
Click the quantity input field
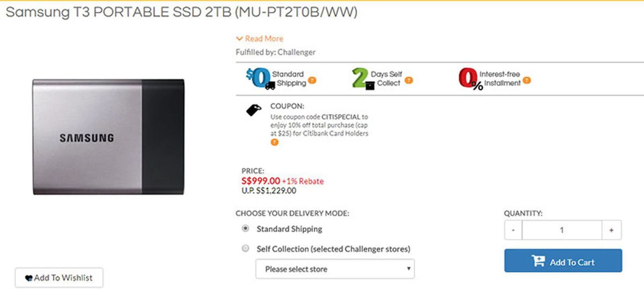coord(562,230)
